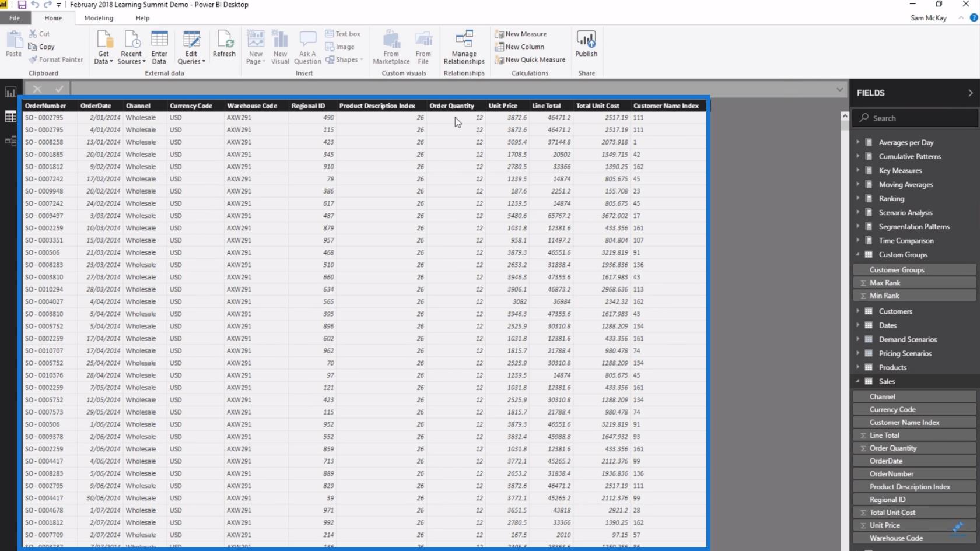
Task: Switch to Report view in left sidebar
Action: click(x=10, y=92)
